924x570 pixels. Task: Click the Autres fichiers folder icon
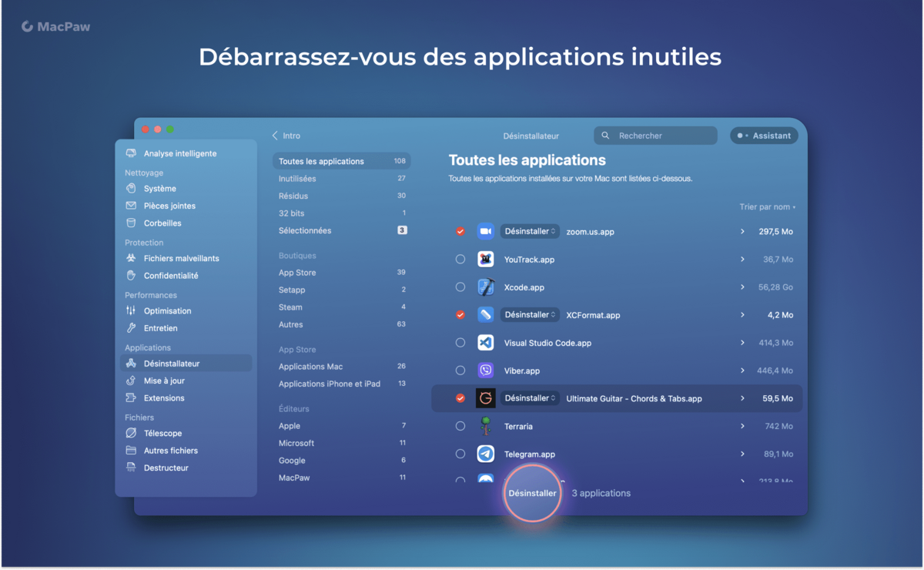tap(131, 451)
